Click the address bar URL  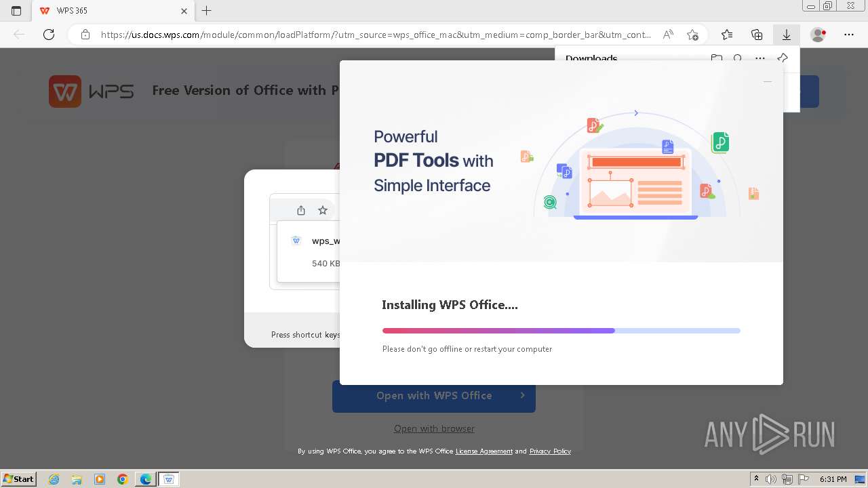coord(376,35)
